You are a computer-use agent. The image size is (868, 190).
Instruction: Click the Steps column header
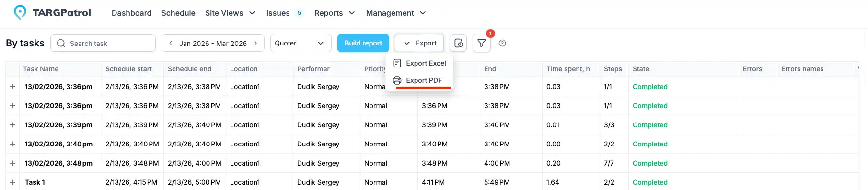point(613,69)
